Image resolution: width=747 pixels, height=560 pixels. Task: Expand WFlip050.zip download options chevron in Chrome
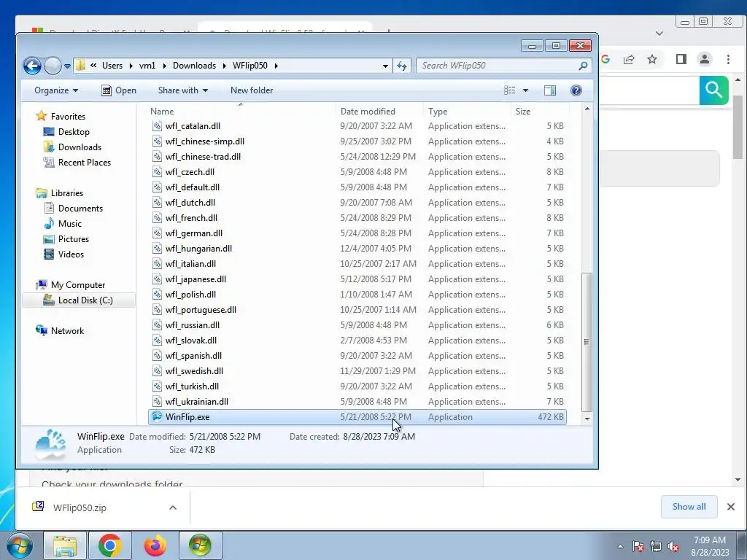(173, 507)
